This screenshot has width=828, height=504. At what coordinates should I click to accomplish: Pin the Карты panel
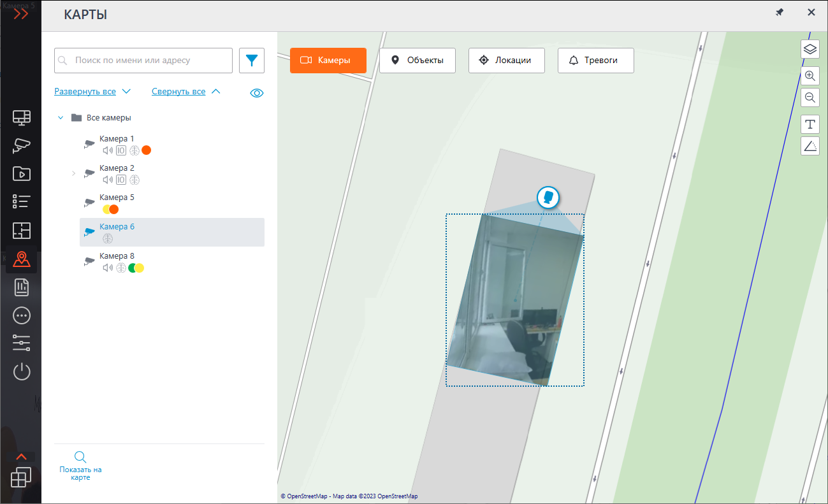pos(780,12)
